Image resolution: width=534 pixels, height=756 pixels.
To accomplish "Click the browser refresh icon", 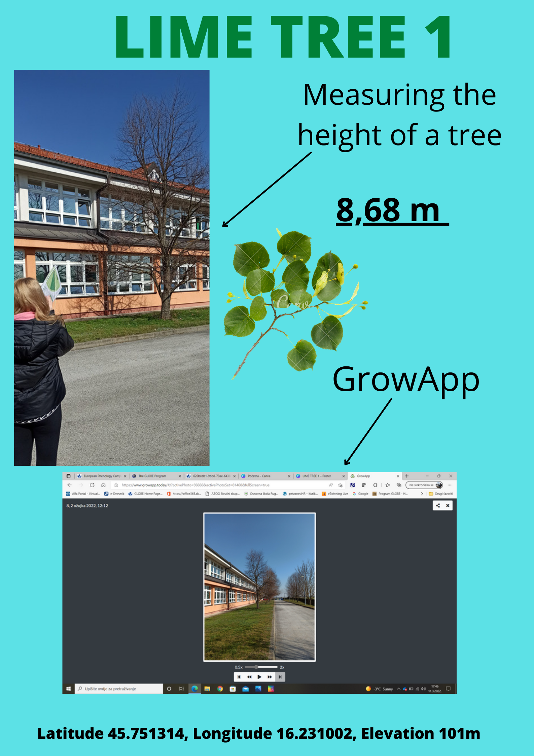I will click(x=92, y=485).
